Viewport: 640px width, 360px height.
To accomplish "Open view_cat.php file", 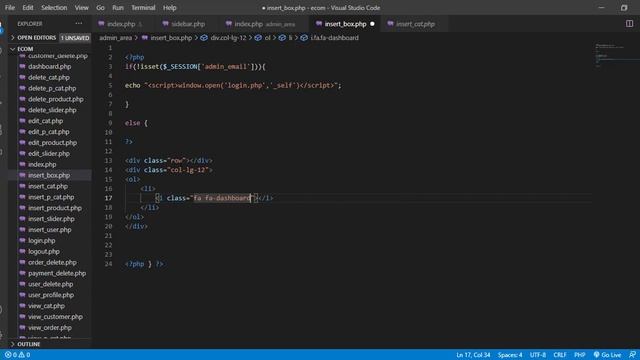I will [46, 306].
